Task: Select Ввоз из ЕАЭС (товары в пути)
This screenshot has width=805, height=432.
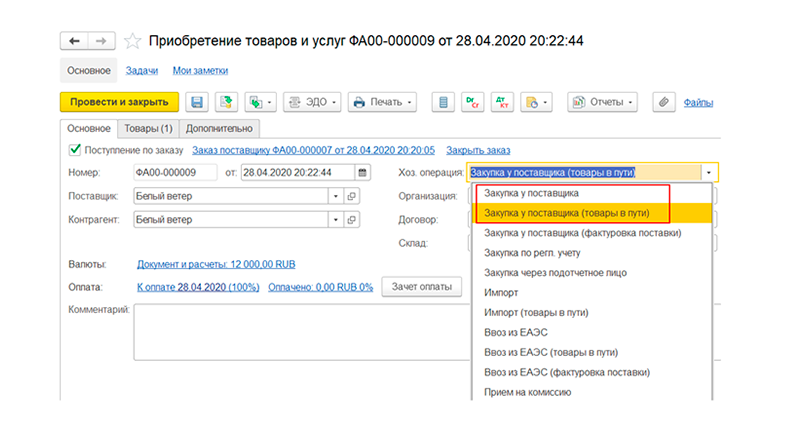Action: pos(592,352)
